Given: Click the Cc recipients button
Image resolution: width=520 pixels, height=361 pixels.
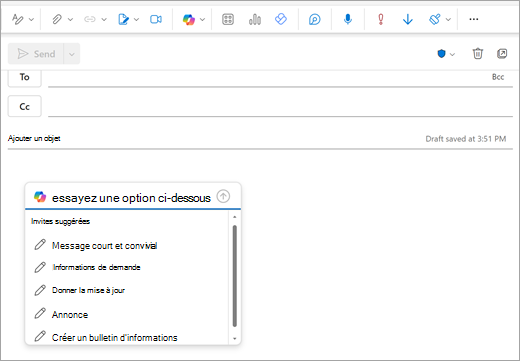Looking at the screenshot, I should click(25, 106).
